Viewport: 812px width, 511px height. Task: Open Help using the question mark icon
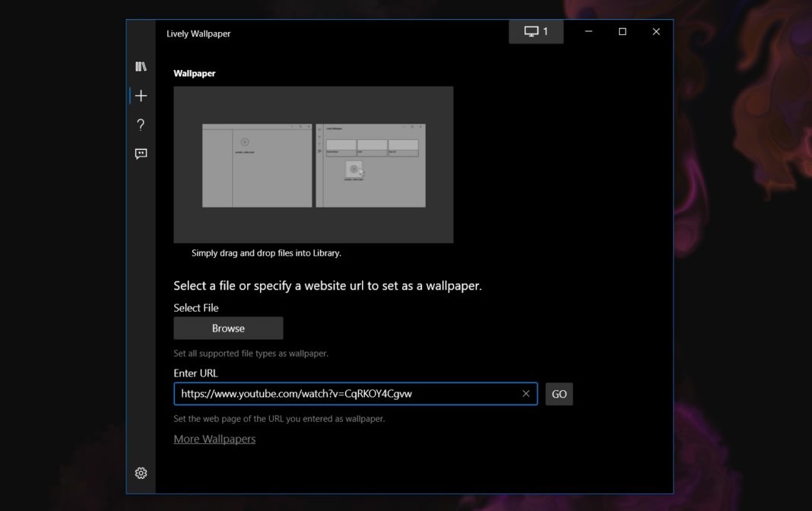[x=141, y=125]
